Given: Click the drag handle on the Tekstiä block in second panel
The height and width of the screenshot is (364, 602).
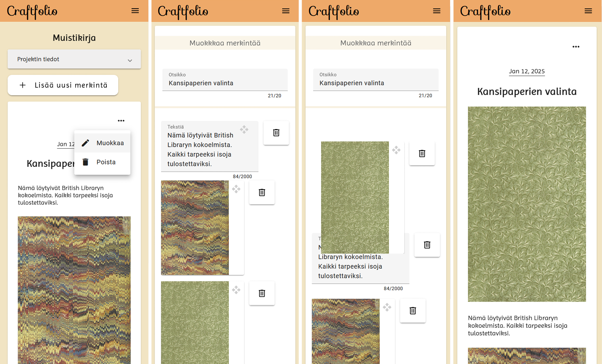Looking at the screenshot, I should pyautogui.click(x=244, y=130).
